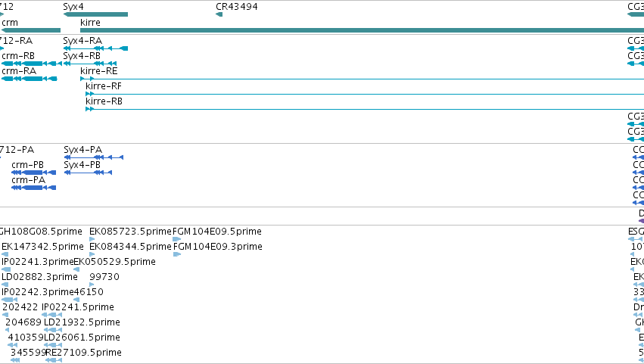The height and width of the screenshot is (364, 644).
Task: Select the crm-PB protein glyph
Action: (x=34, y=173)
